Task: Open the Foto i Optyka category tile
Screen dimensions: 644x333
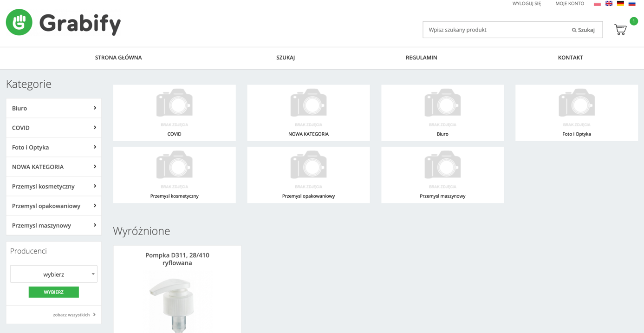Action: (576, 112)
